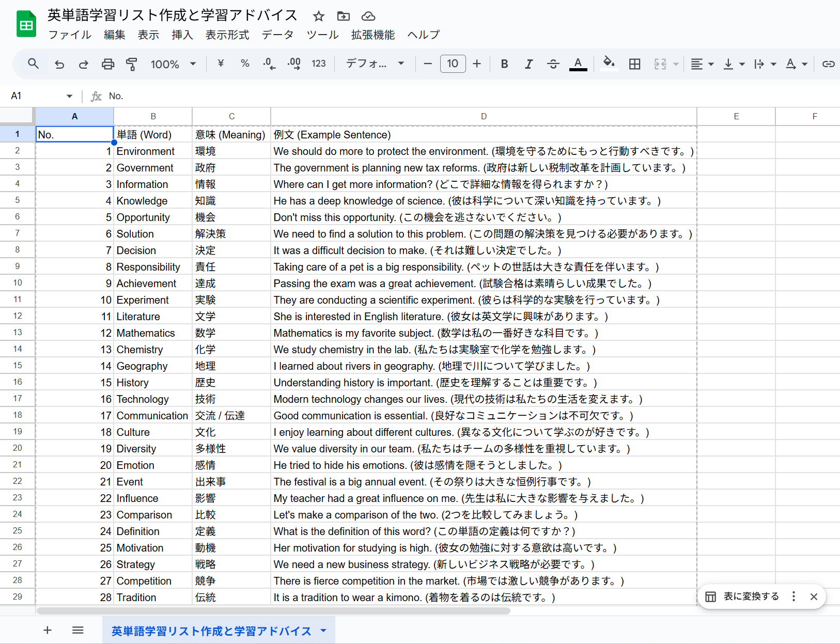
Task: Expand the name box dropdown
Action: pos(69,96)
